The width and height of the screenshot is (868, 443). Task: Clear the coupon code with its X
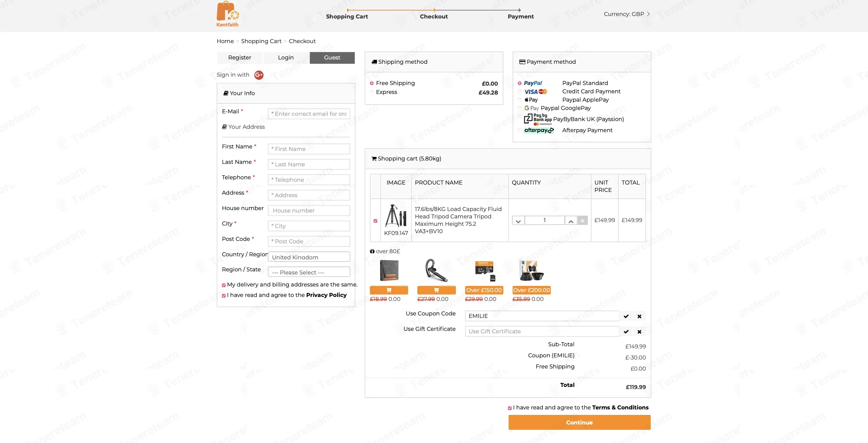[x=639, y=316]
